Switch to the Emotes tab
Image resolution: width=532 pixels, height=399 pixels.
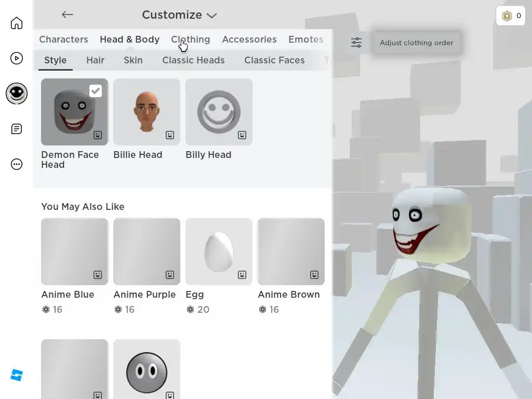click(x=305, y=39)
